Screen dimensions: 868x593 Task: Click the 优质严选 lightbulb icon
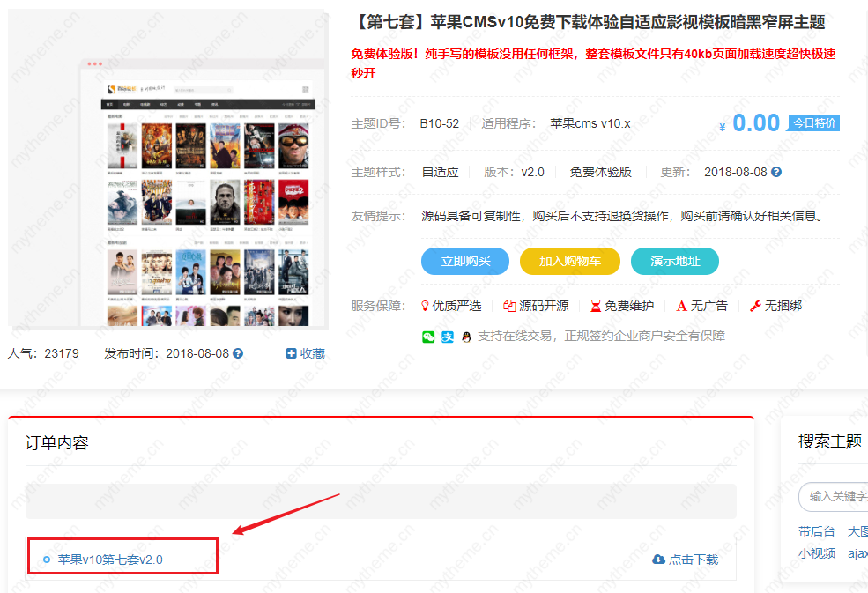point(425,306)
